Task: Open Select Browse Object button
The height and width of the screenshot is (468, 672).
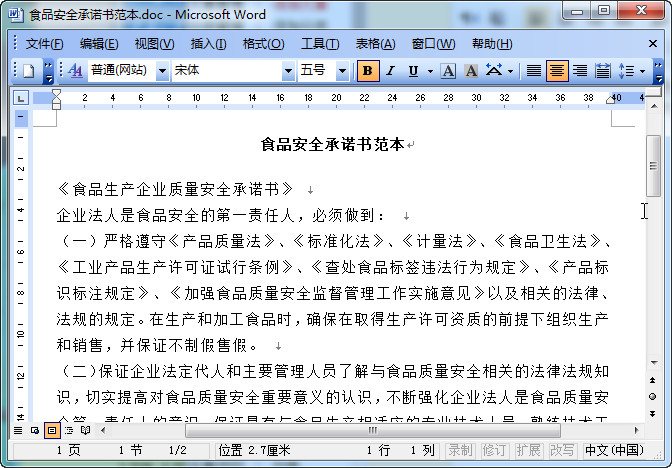Action: 653,396
